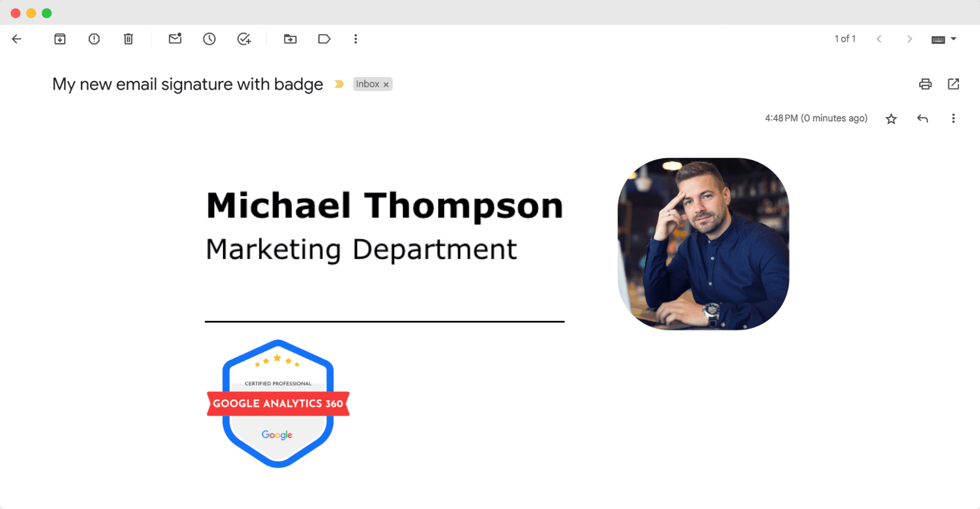Click the subject 'My new email signature with badge'

188,84
